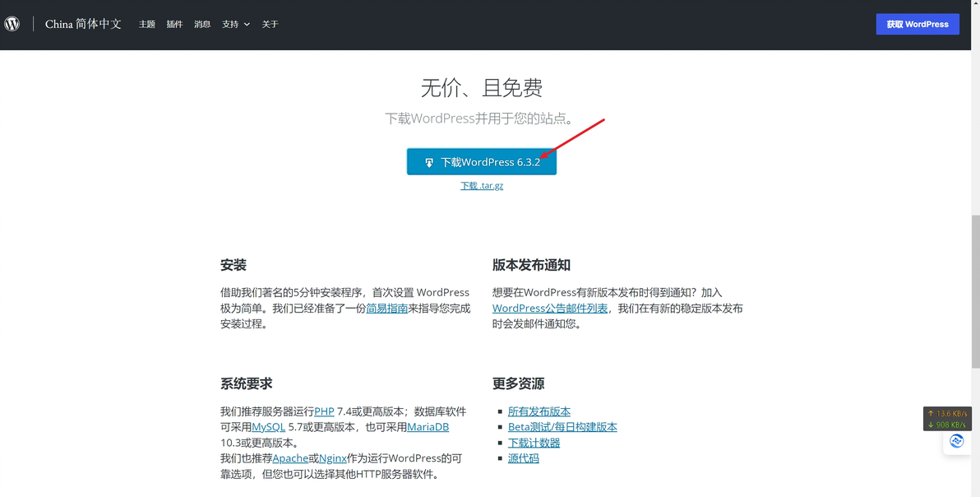Click the download icon inside the blue button
This screenshot has width=980, height=497.
tap(429, 163)
